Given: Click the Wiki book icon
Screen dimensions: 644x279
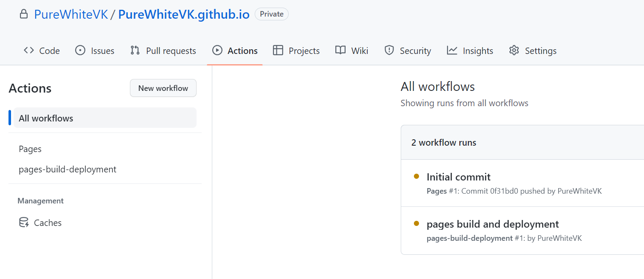Looking at the screenshot, I should [x=340, y=51].
